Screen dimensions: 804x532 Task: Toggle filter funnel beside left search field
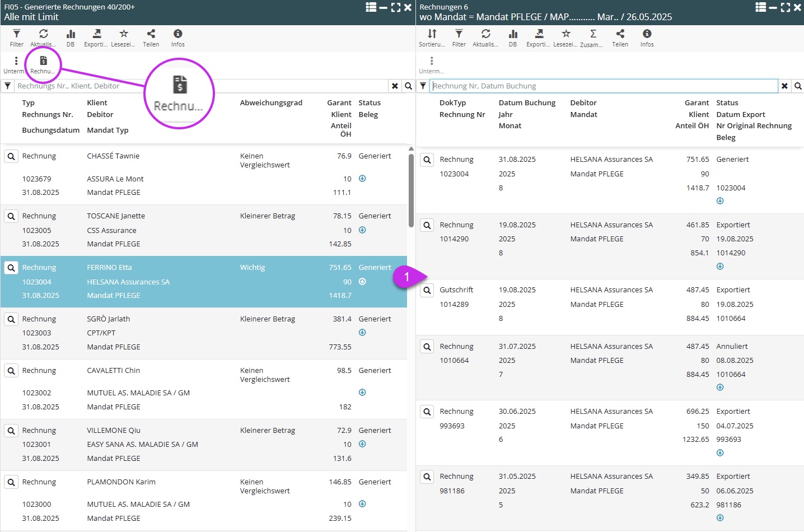click(8, 86)
